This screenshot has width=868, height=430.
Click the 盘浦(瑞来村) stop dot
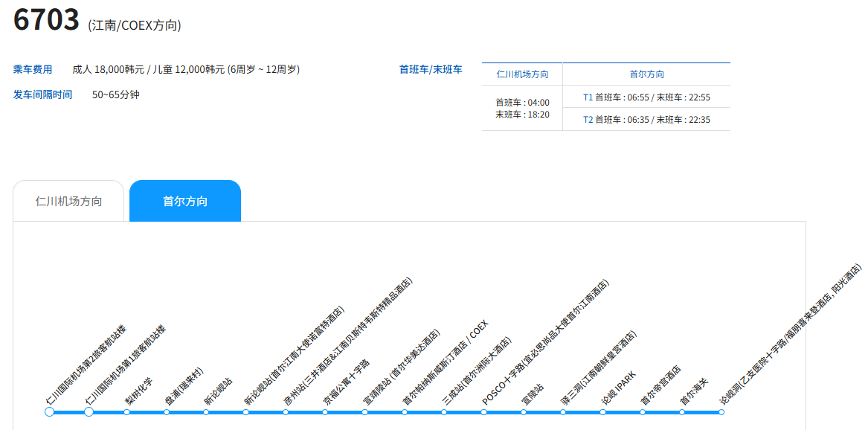click(167, 411)
